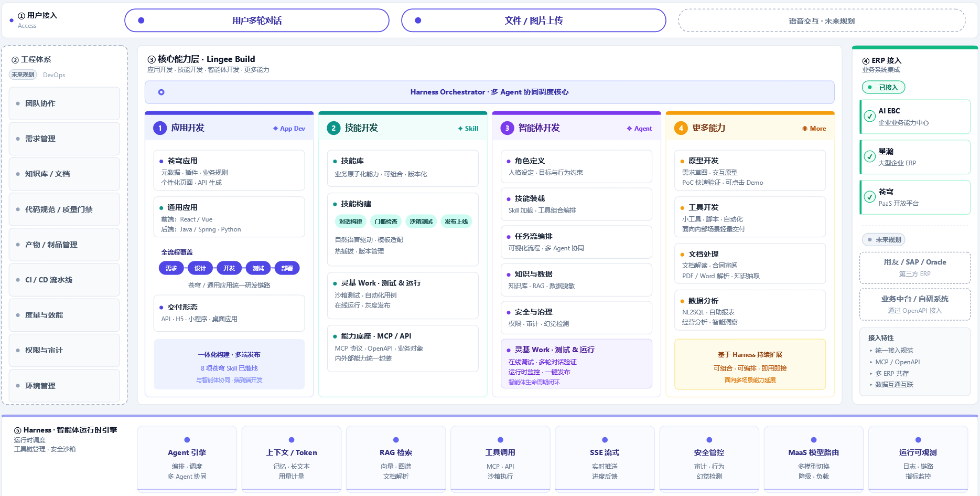
Task: Select the 文件 / 图片上传 access pill
Action: pyautogui.click(x=534, y=20)
